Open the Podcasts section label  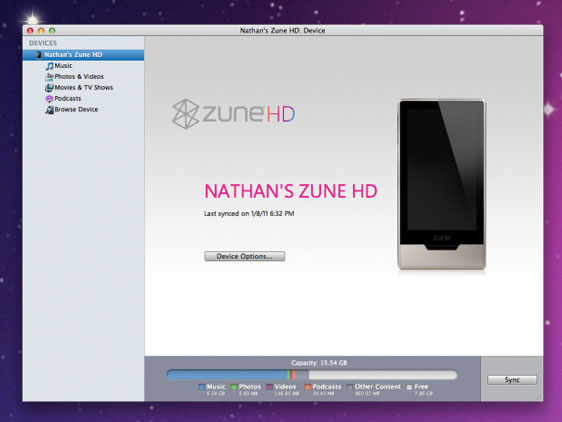point(68,99)
